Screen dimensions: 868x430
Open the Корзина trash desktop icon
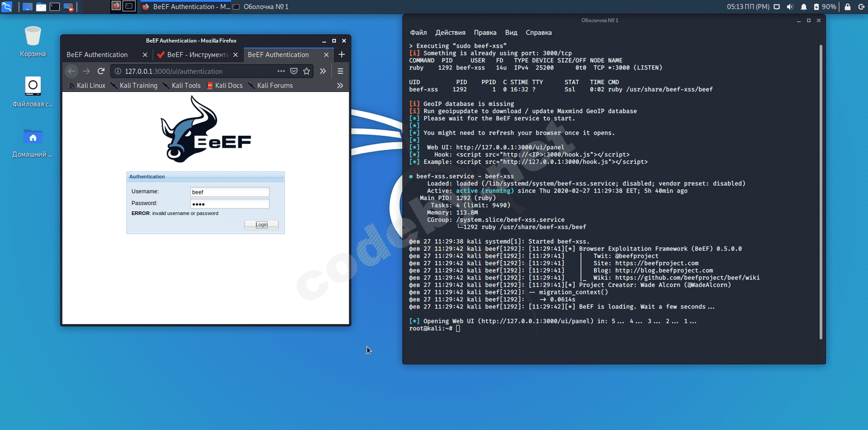[33, 41]
